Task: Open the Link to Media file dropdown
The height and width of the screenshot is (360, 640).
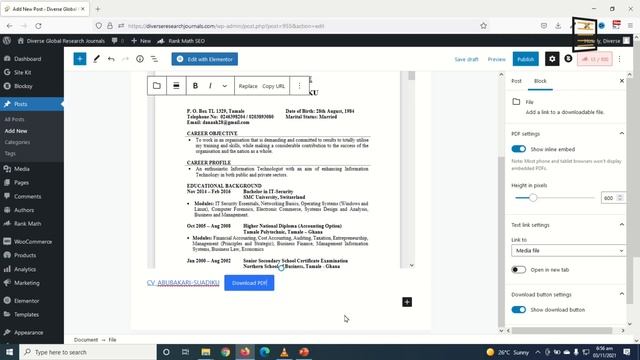Action: click(x=568, y=251)
